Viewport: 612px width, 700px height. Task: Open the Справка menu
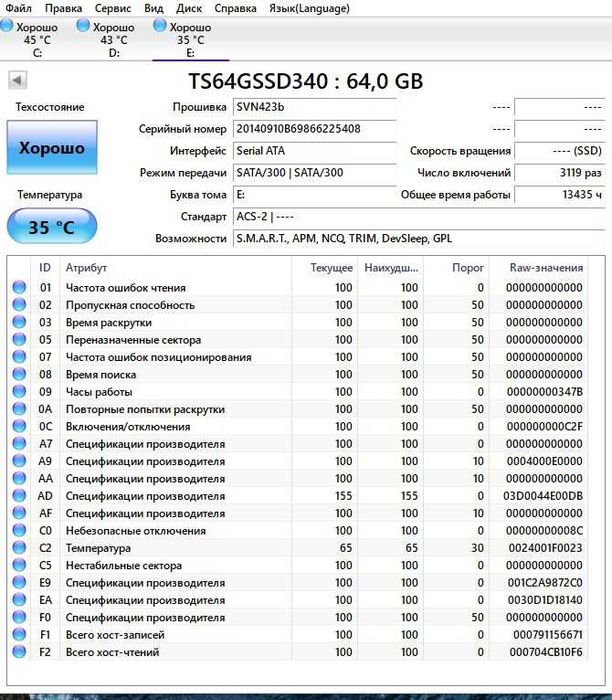click(235, 8)
